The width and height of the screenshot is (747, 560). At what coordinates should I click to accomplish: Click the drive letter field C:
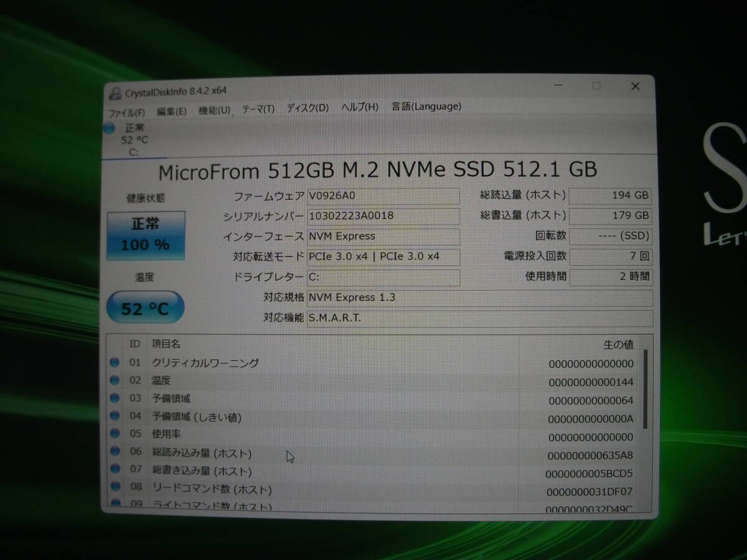click(x=383, y=277)
